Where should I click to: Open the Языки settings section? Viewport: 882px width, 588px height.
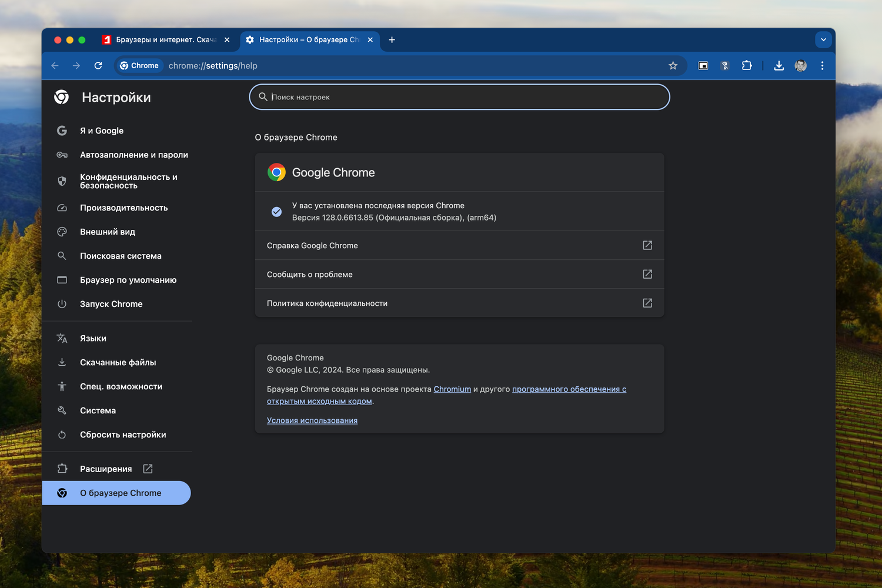tap(117, 338)
